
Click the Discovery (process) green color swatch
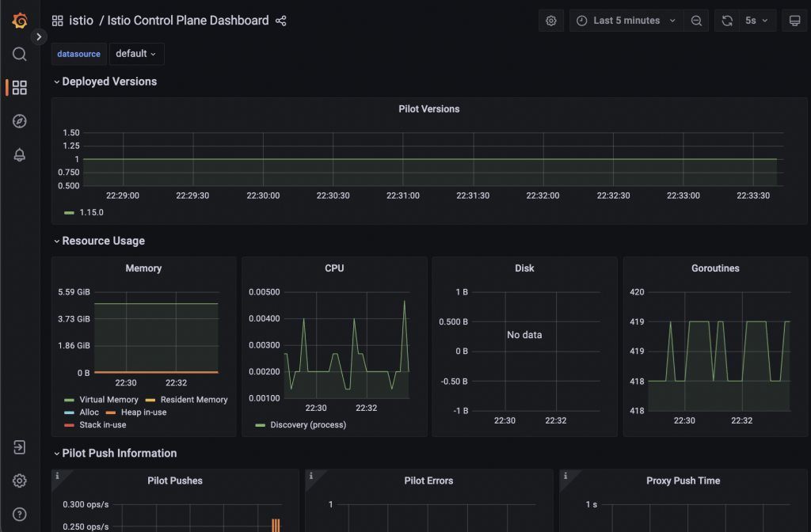[x=260, y=425]
